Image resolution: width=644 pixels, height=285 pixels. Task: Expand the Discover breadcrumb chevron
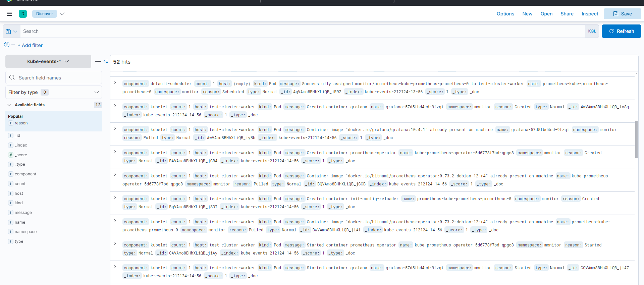[62, 14]
